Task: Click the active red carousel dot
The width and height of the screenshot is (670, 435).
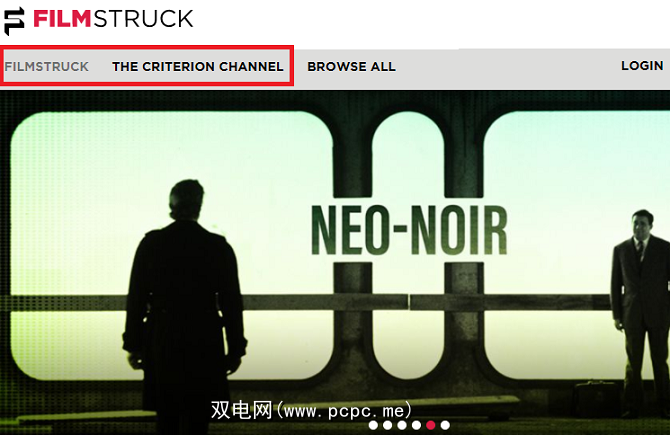Action: (431, 425)
